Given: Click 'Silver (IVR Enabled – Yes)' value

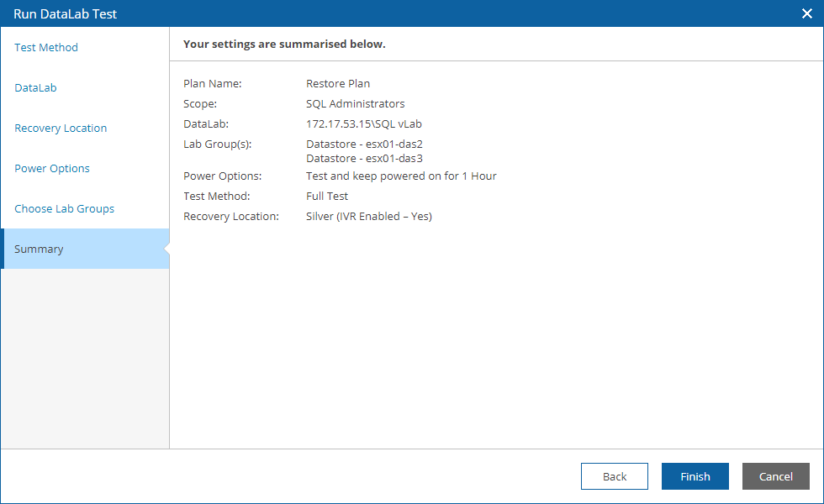Looking at the screenshot, I should [369, 217].
